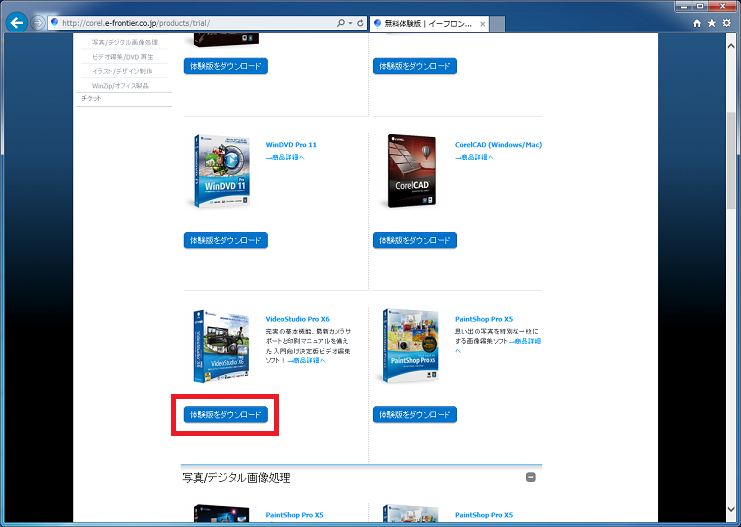Viewport: 741px width, 527px height.
Task: Open bottom-right PaintShop Pro X5 link
Action: point(484,515)
